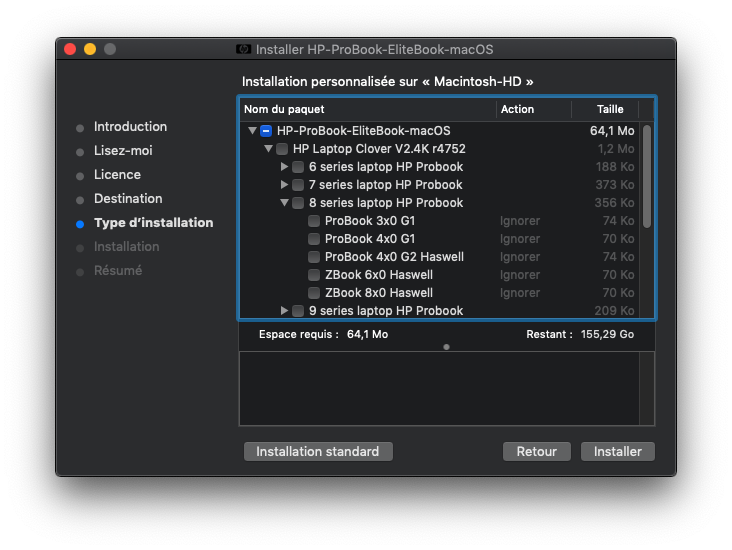Enable the ZBook 6x0 Haswell checkbox

(x=314, y=275)
